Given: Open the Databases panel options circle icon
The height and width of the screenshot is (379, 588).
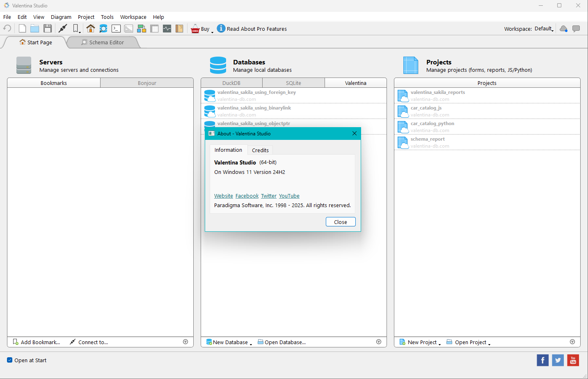Looking at the screenshot, I should point(379,342).
